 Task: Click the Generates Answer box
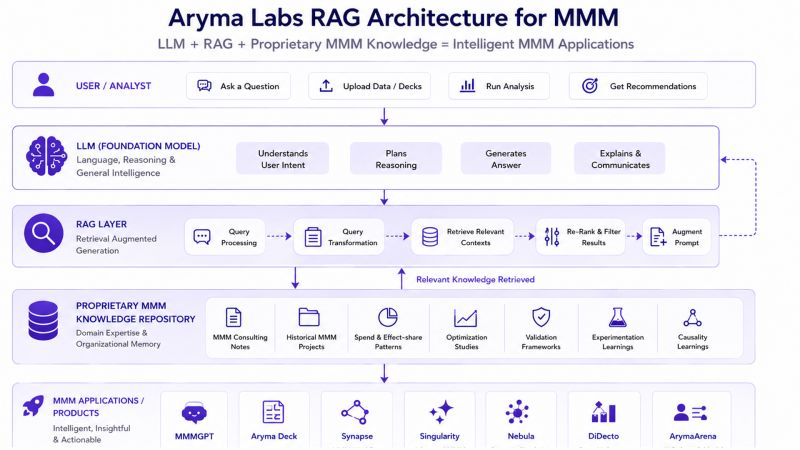point(506,159)
